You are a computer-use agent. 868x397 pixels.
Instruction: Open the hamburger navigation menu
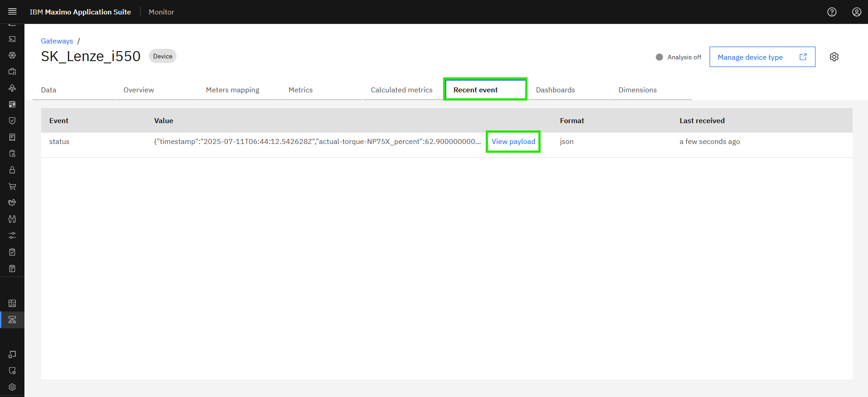coord(12,12)
